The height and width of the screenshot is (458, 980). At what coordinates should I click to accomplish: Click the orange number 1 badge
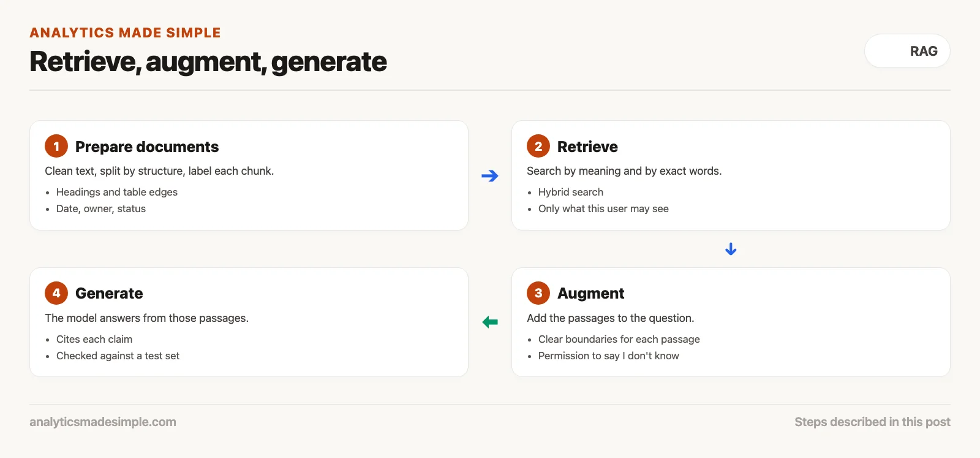click(56, 146)
